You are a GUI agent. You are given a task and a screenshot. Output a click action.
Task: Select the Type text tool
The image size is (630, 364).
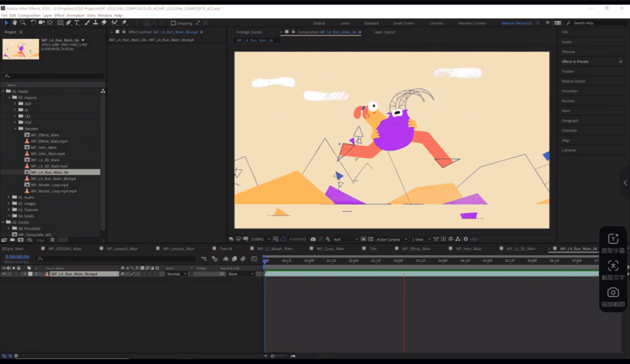pos(77,23)
